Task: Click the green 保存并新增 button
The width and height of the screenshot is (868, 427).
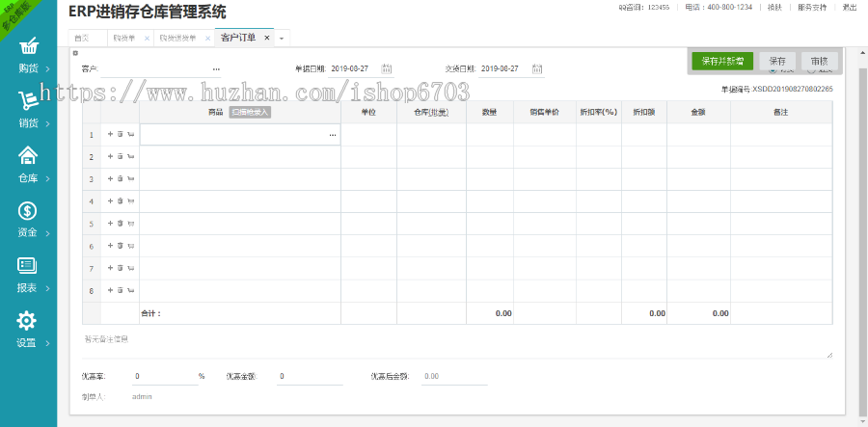Action: tap(721, 61)
